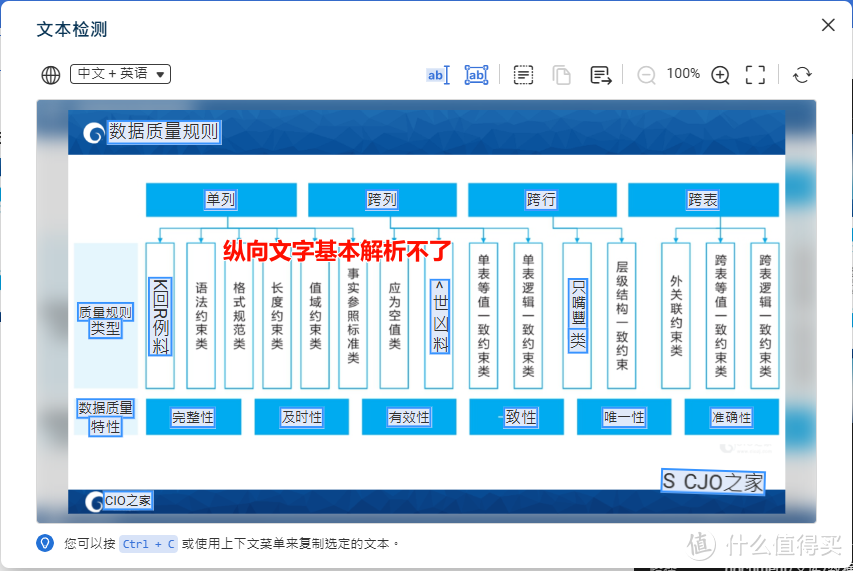Select detected text 及时性

(302, 418)
